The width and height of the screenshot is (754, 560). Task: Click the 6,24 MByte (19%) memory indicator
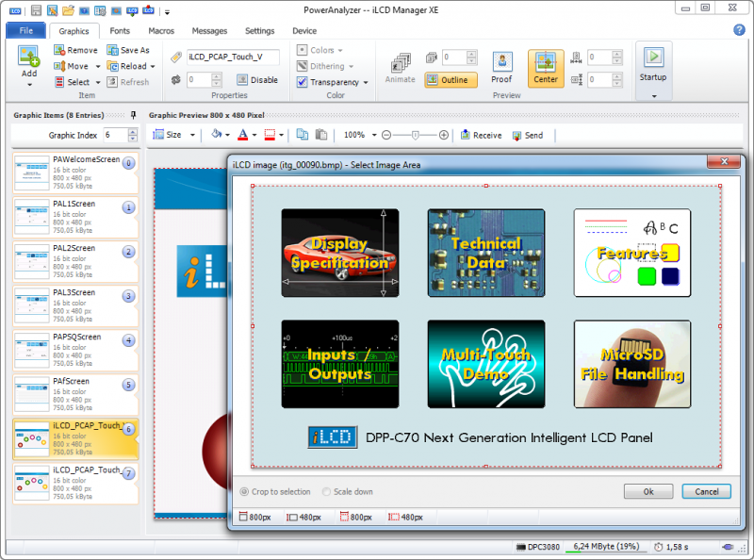pyautogui.click(x=606, y=547)
